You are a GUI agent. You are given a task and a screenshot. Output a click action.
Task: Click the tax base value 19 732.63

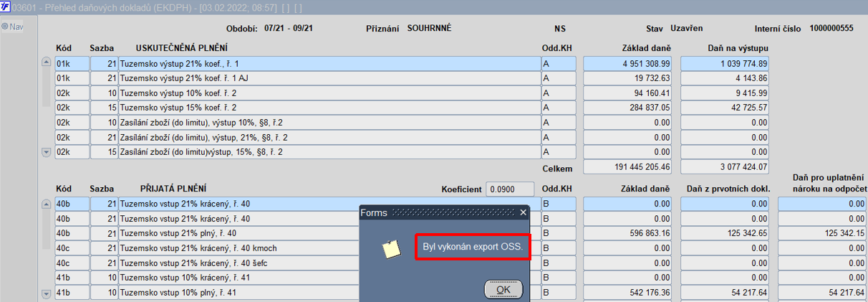coord(628,78)
